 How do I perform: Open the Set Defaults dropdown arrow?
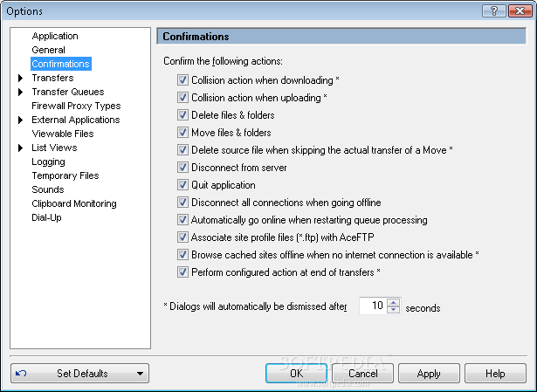click(x=140, y=374)
